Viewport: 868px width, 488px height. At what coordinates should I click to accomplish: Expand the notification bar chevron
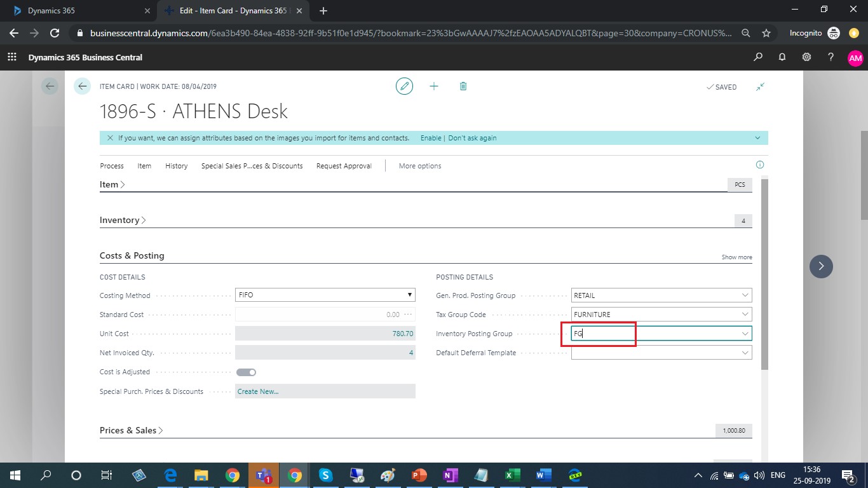click(757, 138)
